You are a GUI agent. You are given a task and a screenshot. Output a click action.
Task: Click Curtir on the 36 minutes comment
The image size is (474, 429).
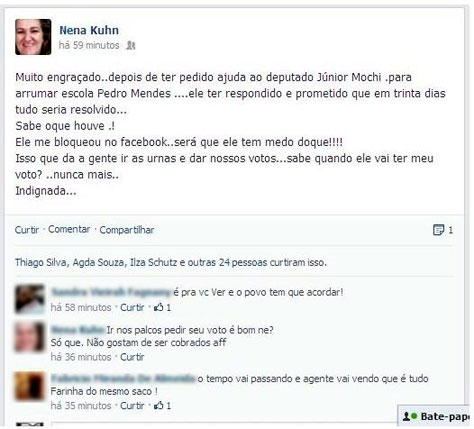[132, 357]
